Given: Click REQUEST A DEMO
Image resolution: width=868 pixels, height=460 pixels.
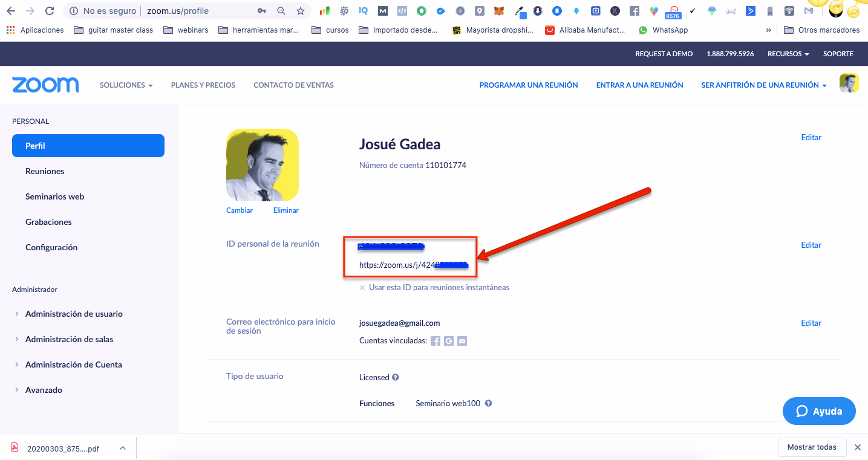Looking at the screenshot, I should [x=664, y=54].
